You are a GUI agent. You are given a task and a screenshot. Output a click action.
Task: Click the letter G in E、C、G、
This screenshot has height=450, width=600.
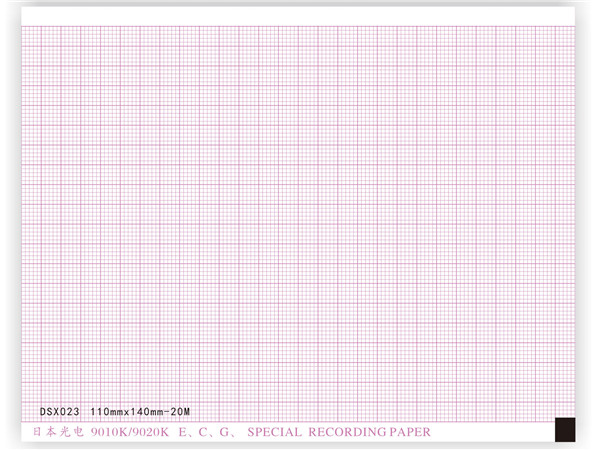(226, 432)
